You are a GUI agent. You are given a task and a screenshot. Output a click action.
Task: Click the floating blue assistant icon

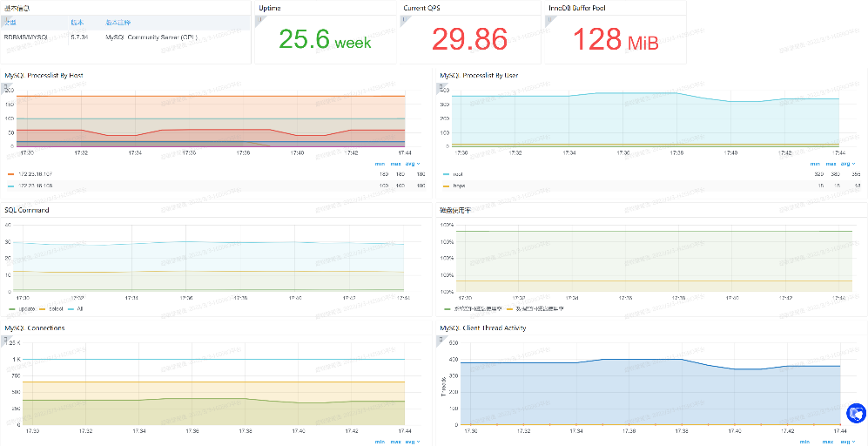click(x=856, y=413)
